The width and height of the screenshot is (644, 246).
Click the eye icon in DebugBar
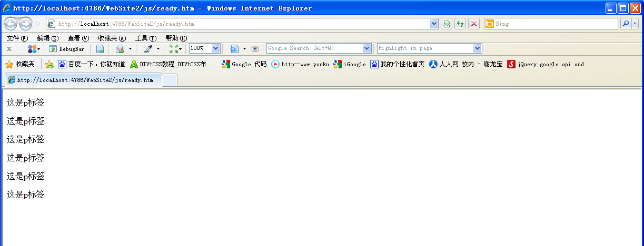255,48
